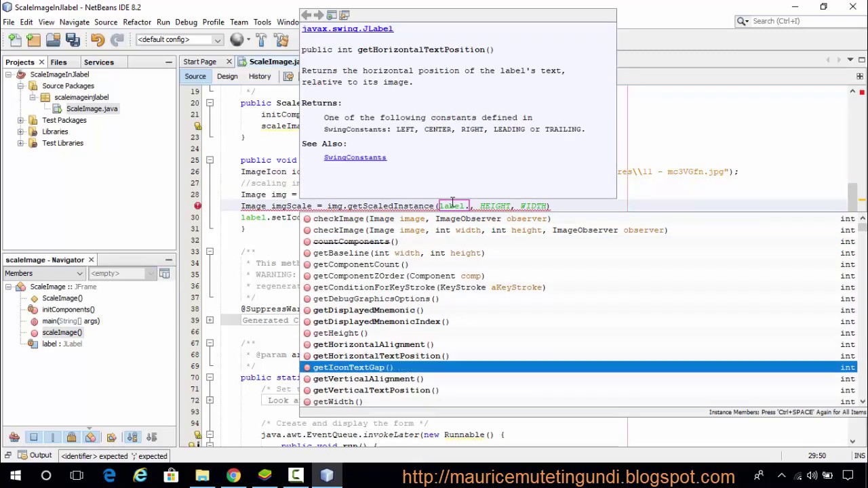
Task: Click the New File toolbar icon
Action: [x=15, y=40]
